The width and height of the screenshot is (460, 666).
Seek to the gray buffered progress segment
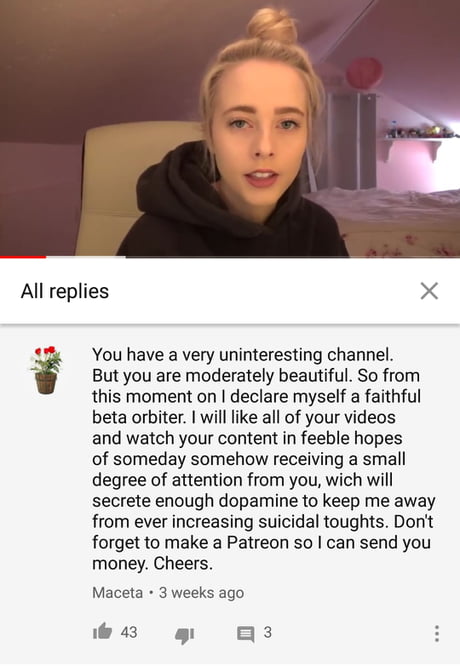(x=85, y=257)
